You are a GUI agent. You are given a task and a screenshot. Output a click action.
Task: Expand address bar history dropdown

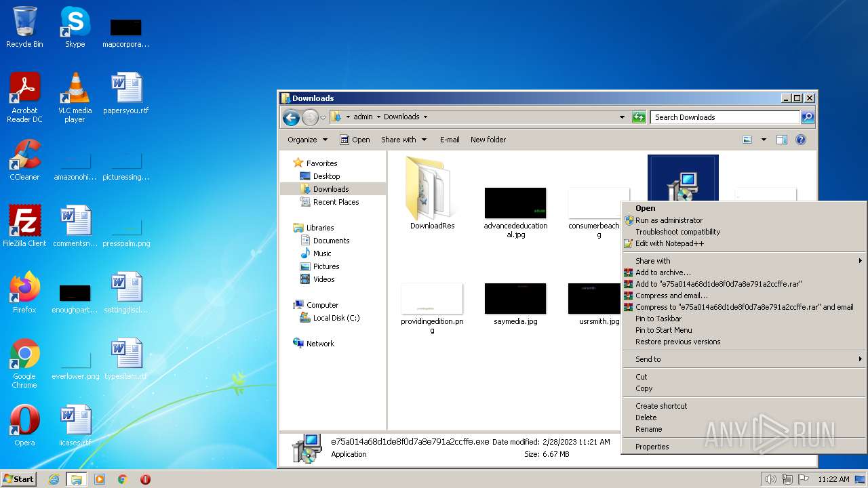coord(622,117)
